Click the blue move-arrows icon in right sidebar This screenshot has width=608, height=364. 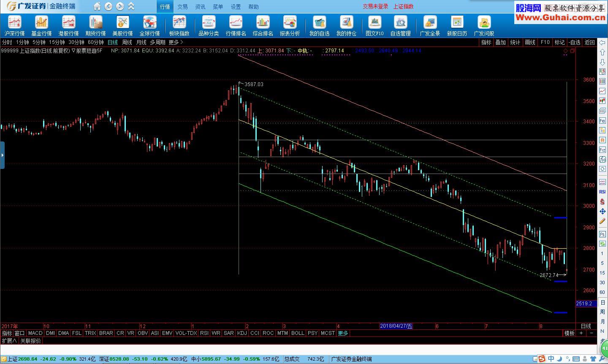(603, 211)
